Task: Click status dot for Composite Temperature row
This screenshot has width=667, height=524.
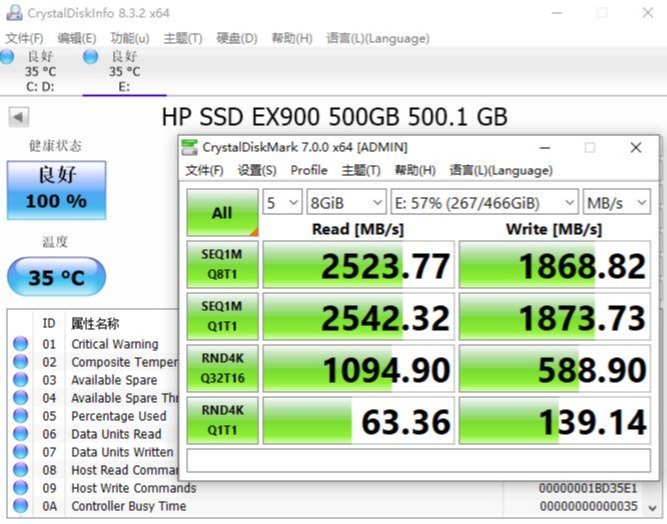Action: pyautogui.click(x=20, y=362)
